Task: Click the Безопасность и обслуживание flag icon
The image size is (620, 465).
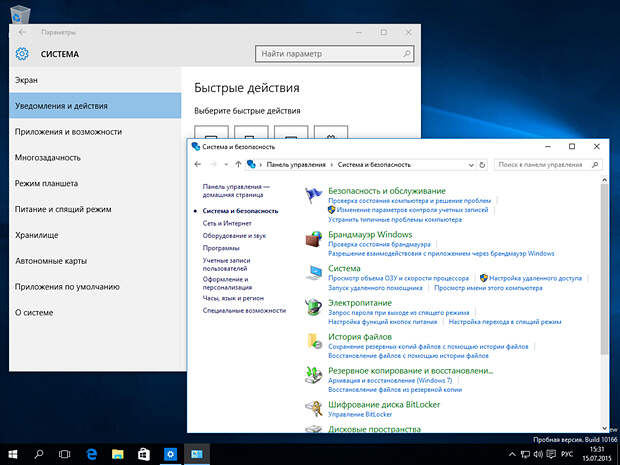Action: pyautogui.click(x=314, y=195)
